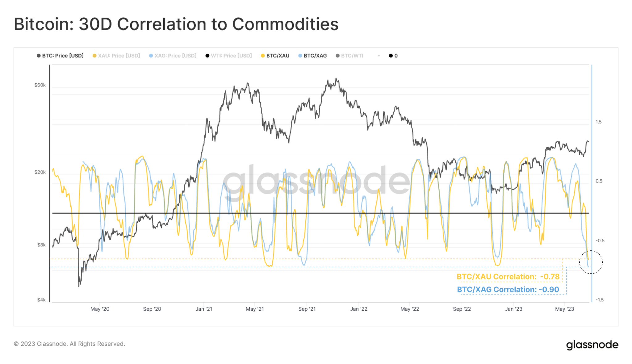Click the glassnode logo in the bottom-right corner
The width and height of the screenshot is (632, 364).
tap(592, 345)
